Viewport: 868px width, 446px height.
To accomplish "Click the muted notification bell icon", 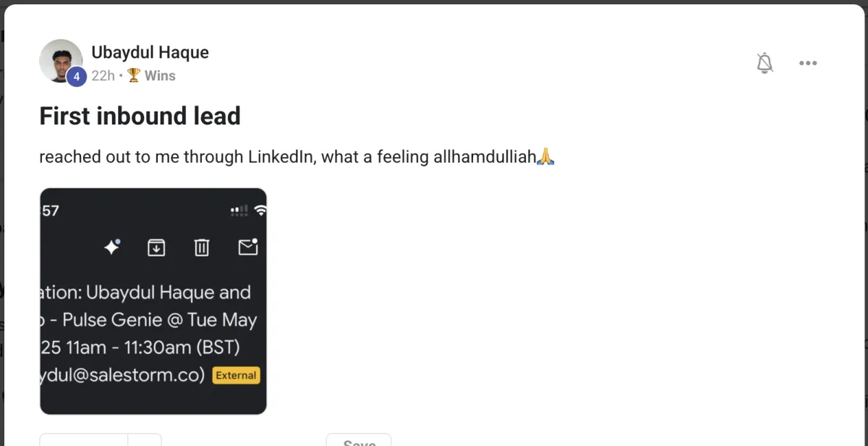I will tap(765, 63).
